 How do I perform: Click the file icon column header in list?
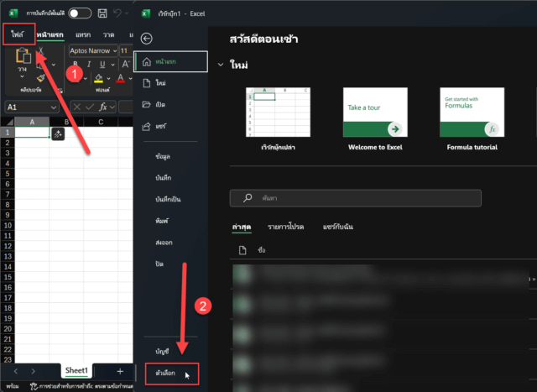242,250
